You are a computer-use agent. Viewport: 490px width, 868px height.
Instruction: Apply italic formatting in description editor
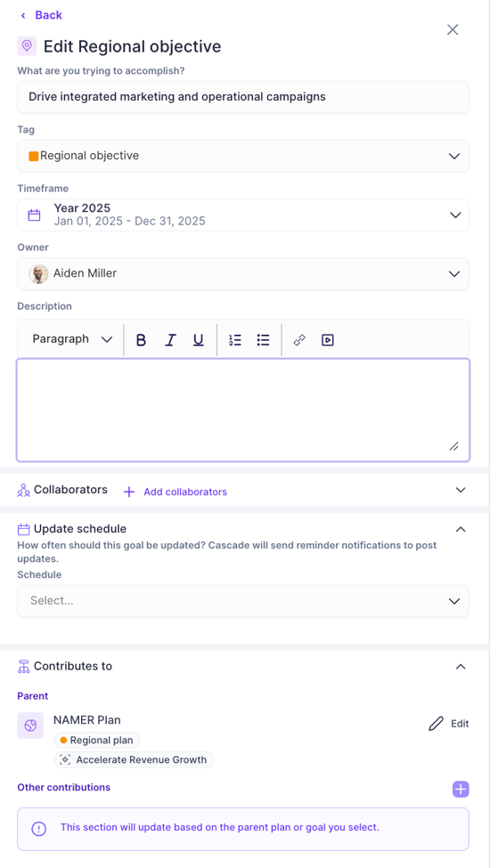pos(170,340)
